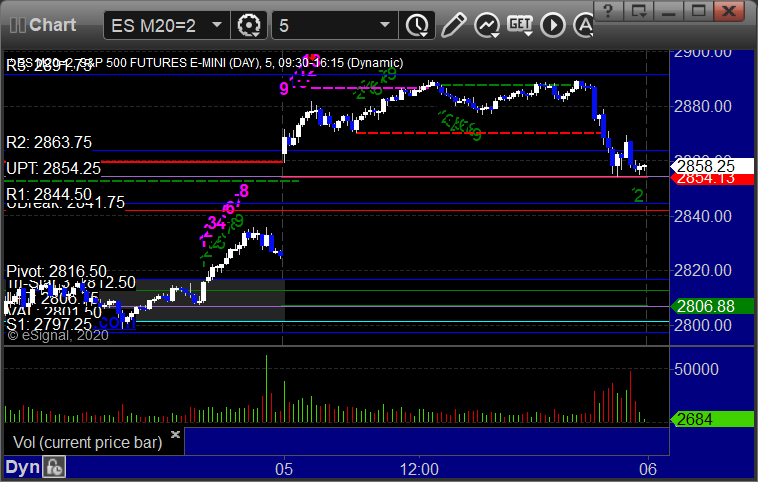Click the Pivot: 2816.50 level label
758x482 pixels.
(x=57, y=271)
